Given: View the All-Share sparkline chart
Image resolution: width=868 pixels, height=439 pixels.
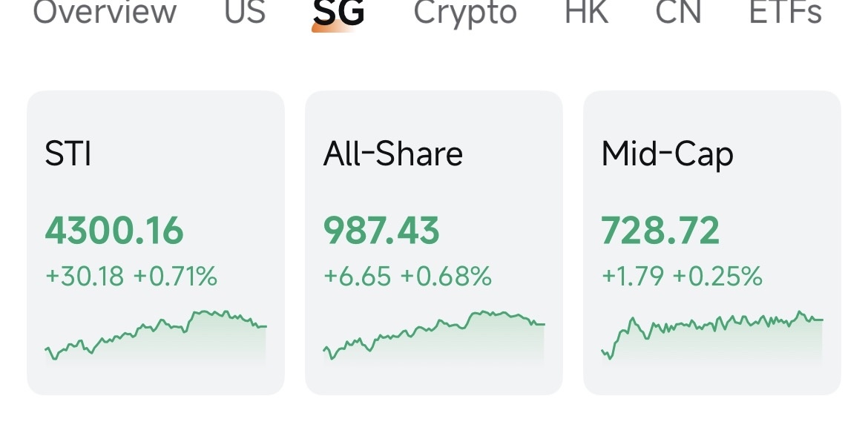Looking at the screenshot, I should coord(434,337).
